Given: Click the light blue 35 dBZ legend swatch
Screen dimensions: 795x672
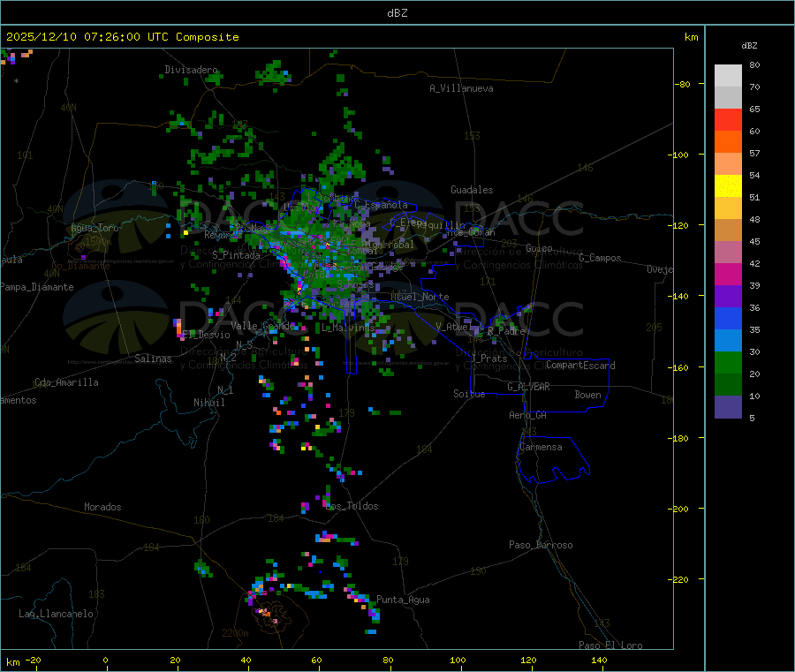Looking at the screenshot, I should 728,341.
